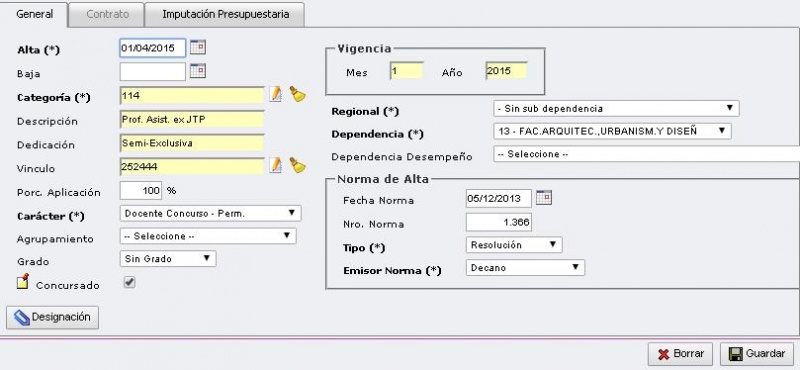Click the Nro. Norma field with 1.366
800x370 pixels.
tap(498, 222)
